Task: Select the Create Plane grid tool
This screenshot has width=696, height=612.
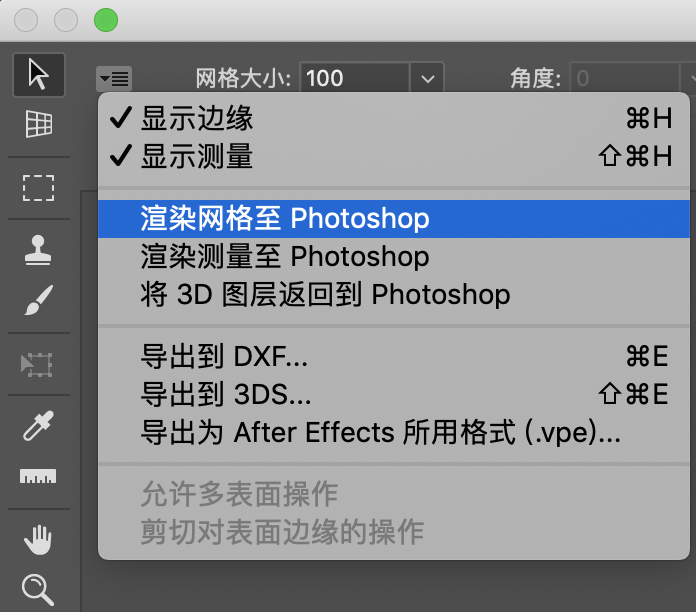Action: coord(38,123)
